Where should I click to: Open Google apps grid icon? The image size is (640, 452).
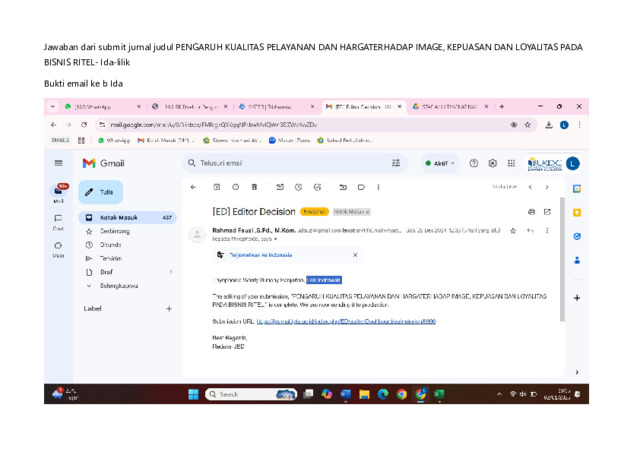click(x=512, y=163)
